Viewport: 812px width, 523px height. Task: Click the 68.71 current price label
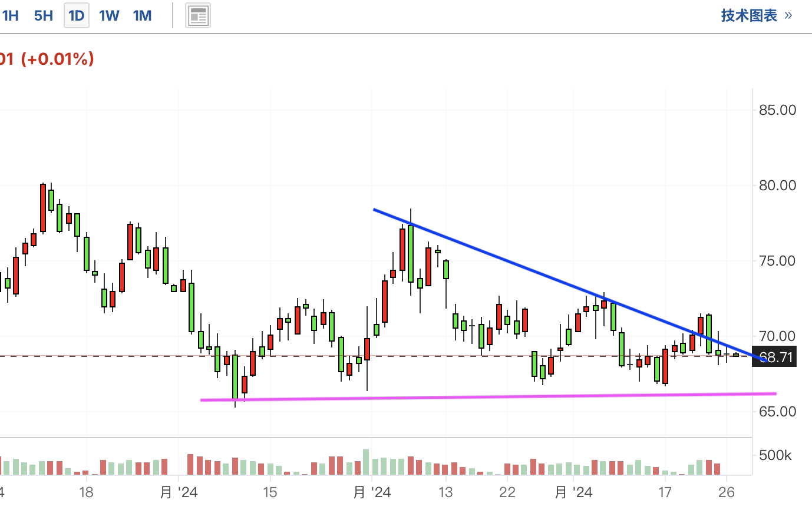pos(774,358)
